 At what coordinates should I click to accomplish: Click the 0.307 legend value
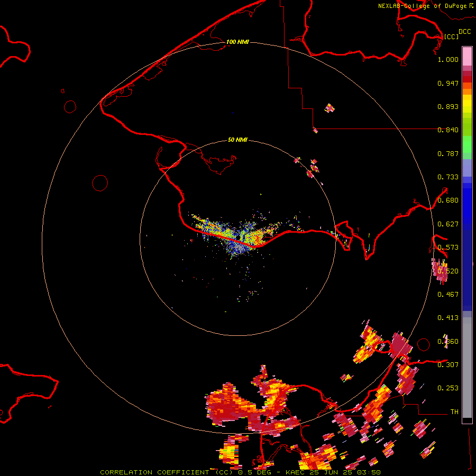[448, 364]
